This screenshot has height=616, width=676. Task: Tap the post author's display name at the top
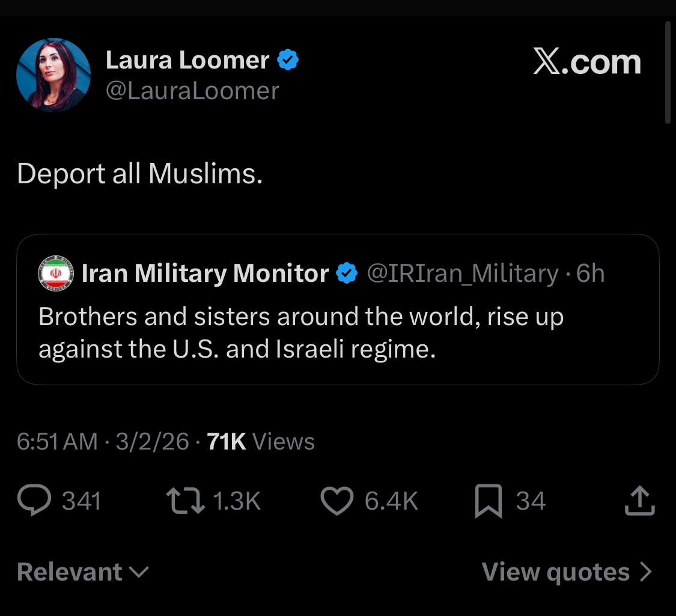tap(187, 60)
